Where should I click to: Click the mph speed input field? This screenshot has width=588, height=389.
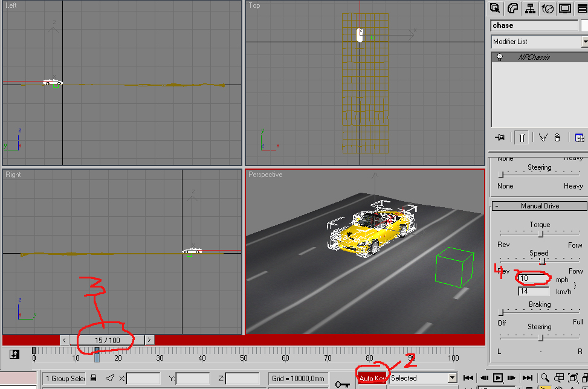pyautogui.click(x=534, y=278)
